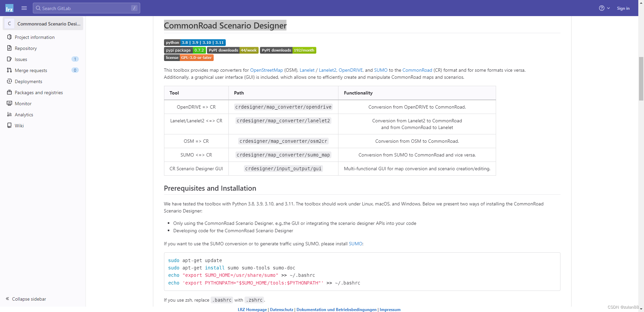The image size is (644, 312).
Task: Select Issues in the sidebar
Action: click(21, 59)
